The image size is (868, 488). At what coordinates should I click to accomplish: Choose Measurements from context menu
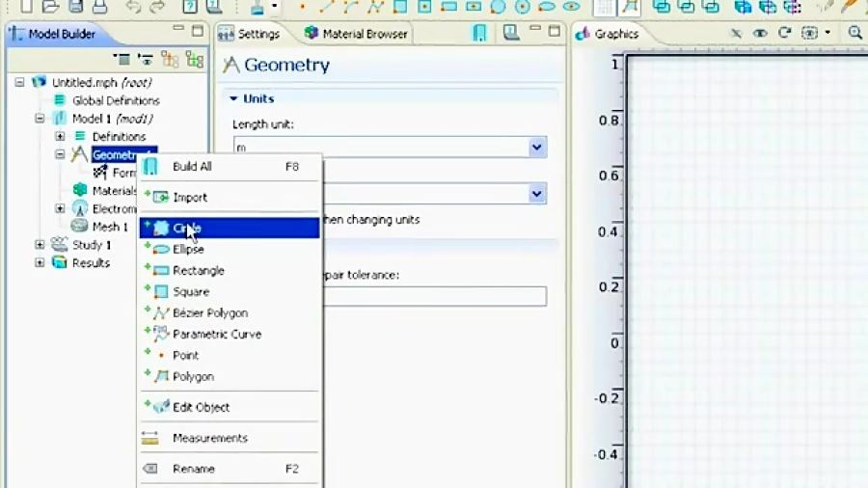(x=230, y=438)
